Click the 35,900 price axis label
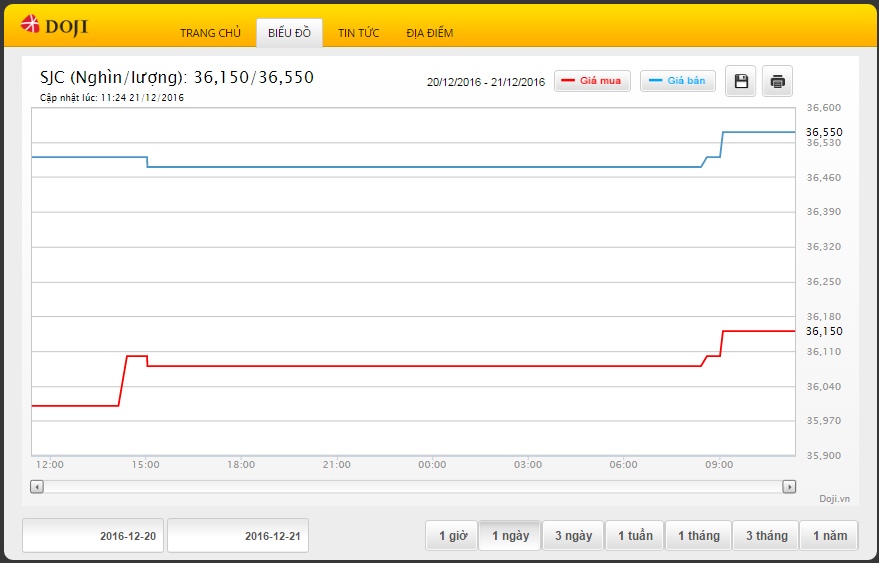 [824, 455]
